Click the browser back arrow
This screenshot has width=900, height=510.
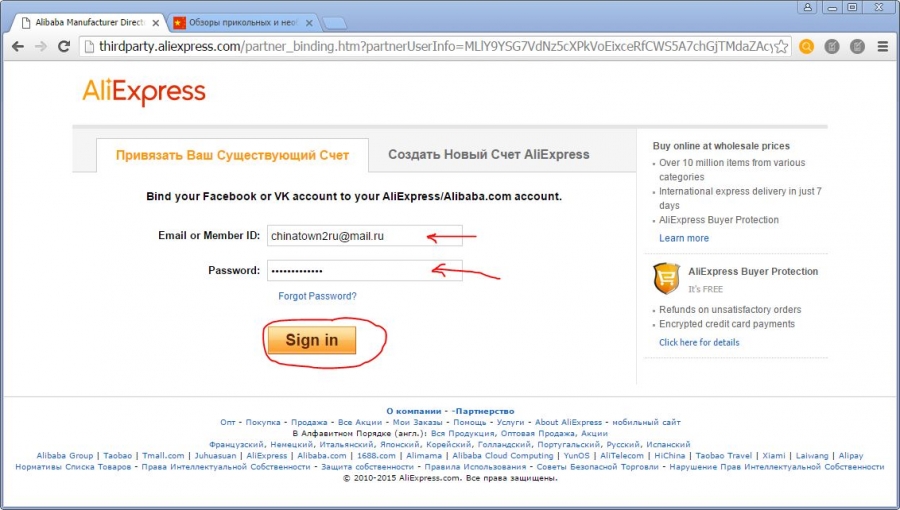(x=18, y=46)
